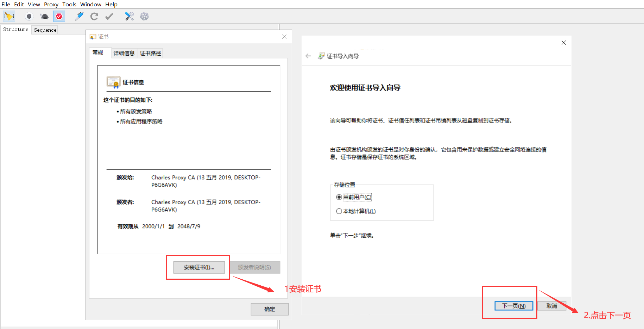Open Tools via the wrench icon
This screenshot has height=329, width=644.
pos(129,16)
